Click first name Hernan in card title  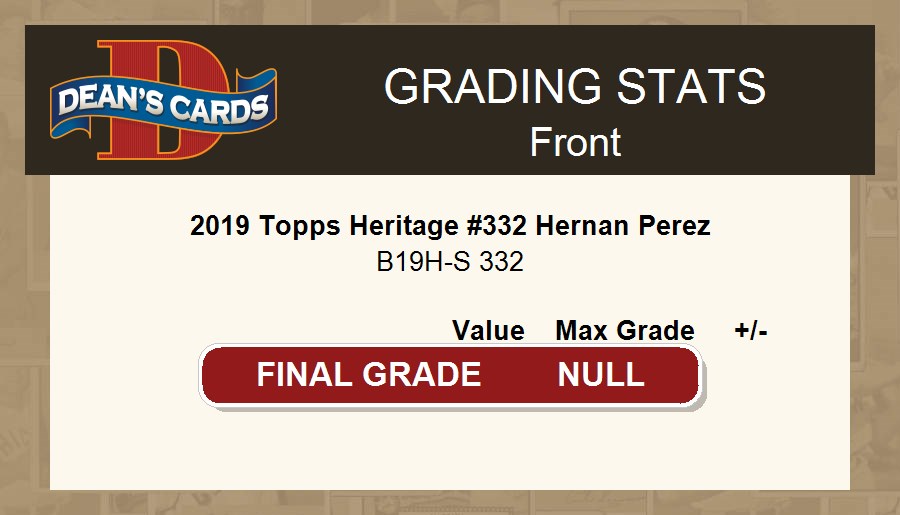580,226
